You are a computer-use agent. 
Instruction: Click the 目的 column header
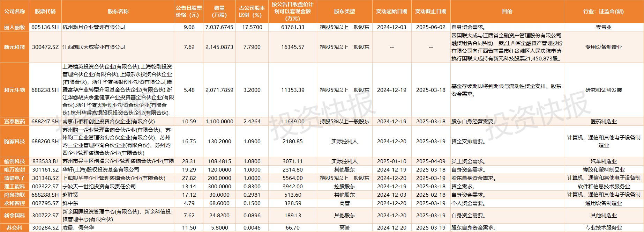(507, 12)
